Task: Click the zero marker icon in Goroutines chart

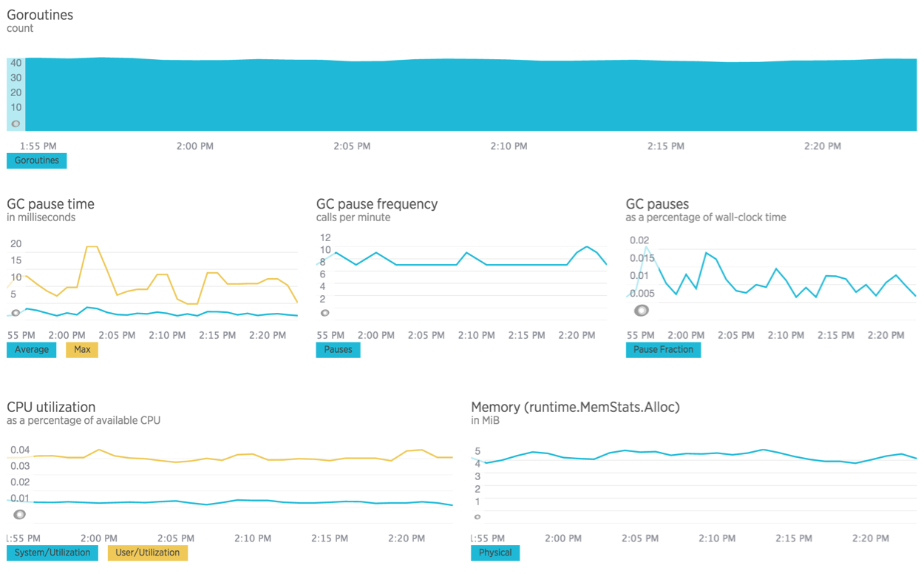Action: tap(16, 124)
